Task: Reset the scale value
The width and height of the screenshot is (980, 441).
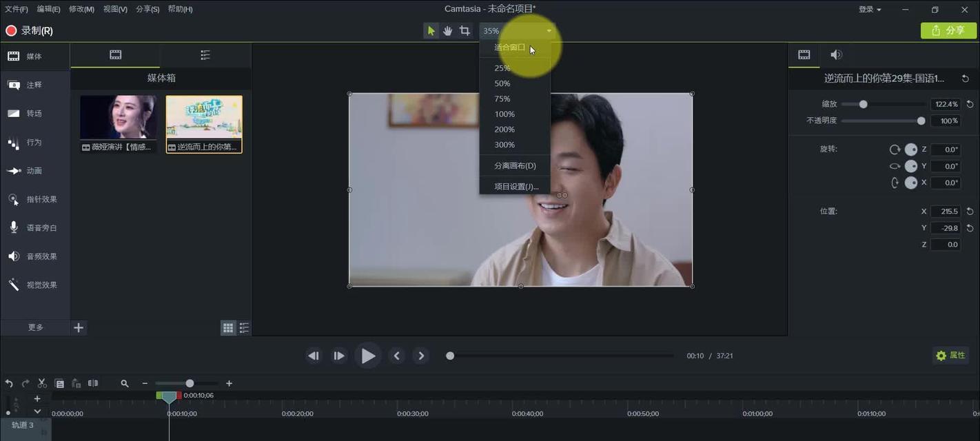Action: pyautogui.click(x=970, y=104)
